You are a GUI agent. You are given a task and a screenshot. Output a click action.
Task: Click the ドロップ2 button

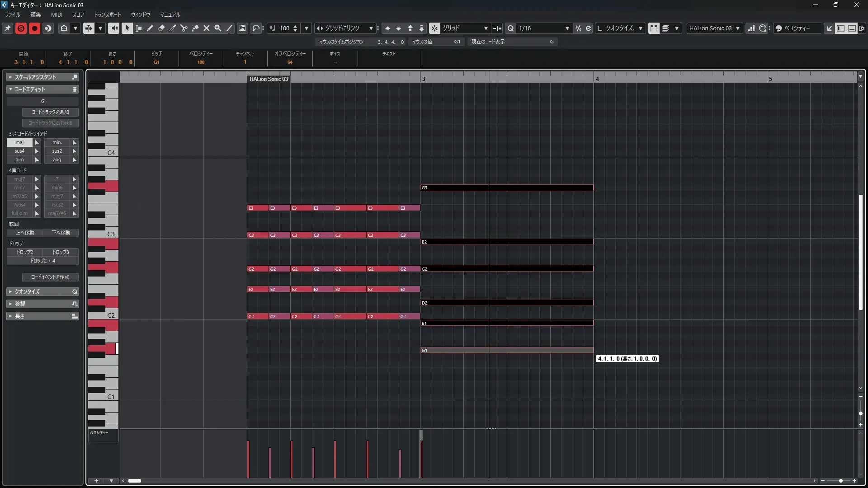(25, 252)
